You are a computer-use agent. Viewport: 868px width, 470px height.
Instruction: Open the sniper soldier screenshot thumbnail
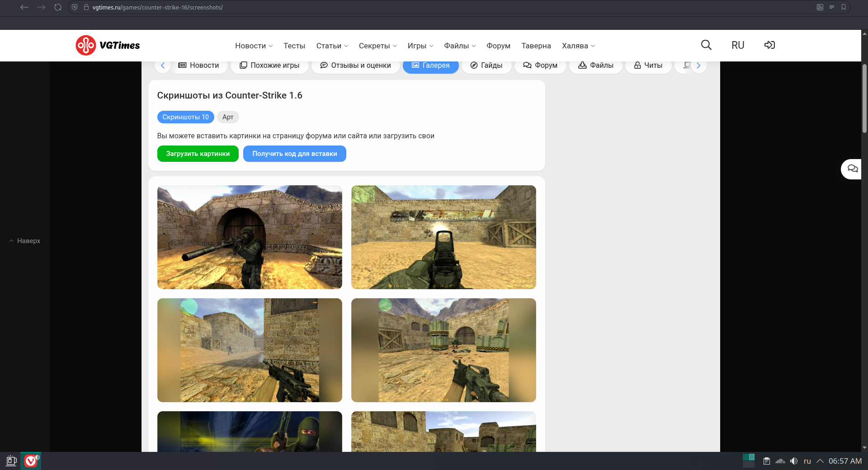250,237
